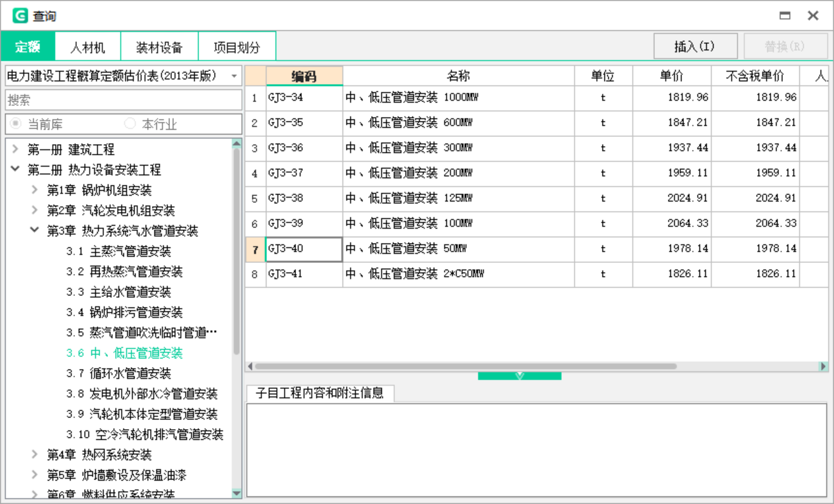This screenshot has height=504, width=834.
Task: Select 3.8 发电机外部水冷管道安装 item
Action: pyautogui.click(x=142, y=394)
